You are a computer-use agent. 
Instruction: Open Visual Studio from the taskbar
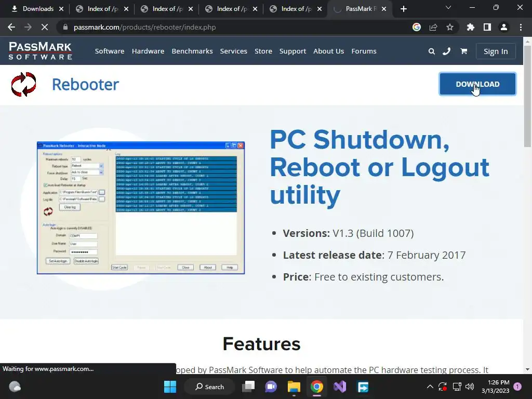(x=340, y=387)
